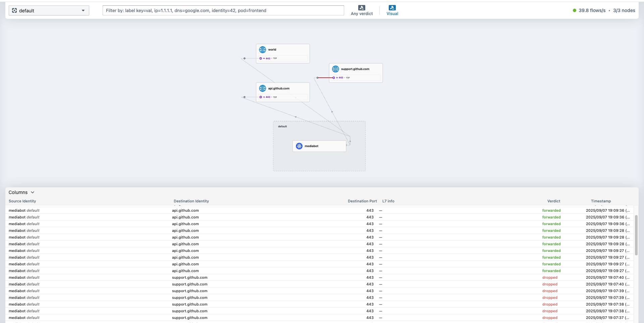Click the Source Identity column header
The image size is (644, 323).
coord(22,201)
